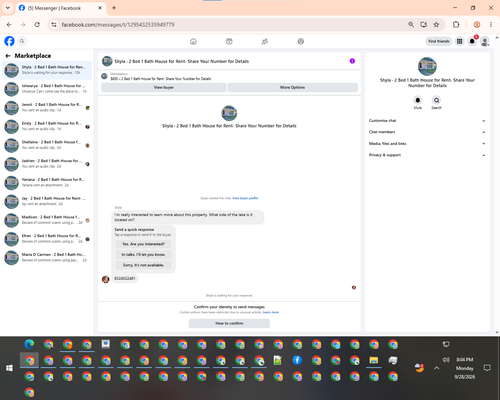Open the Gaming icon in top nav
This screenshot has width=500, height=400.
pos(301,41)
